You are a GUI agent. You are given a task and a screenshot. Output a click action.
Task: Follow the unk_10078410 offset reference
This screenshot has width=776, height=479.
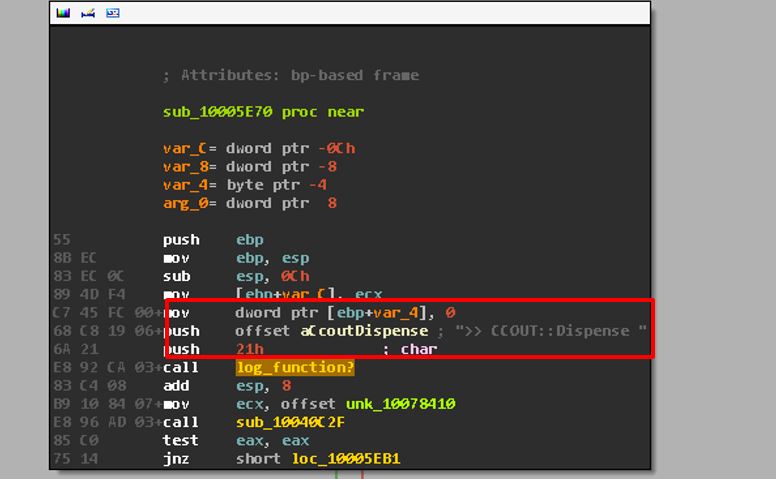[x=400, y=404]
